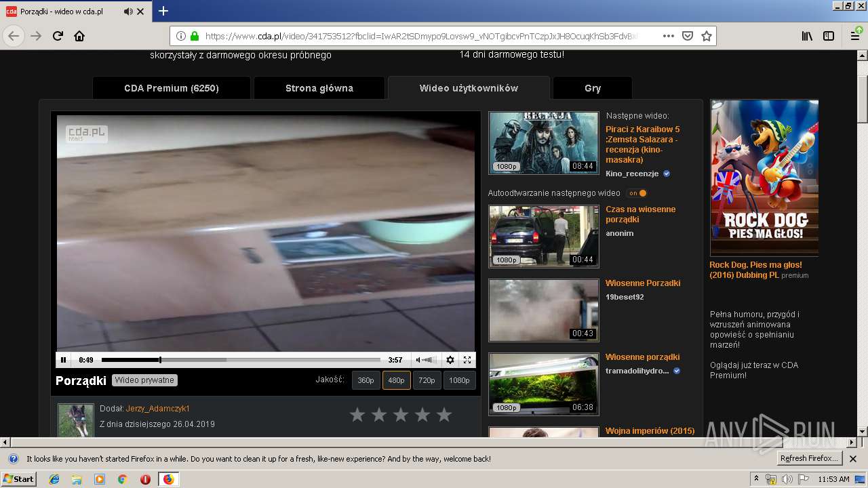The width and height of the screenshot is (868, 488).
Task: Open the 00:44 car video thumbnail
Action: 544,236
